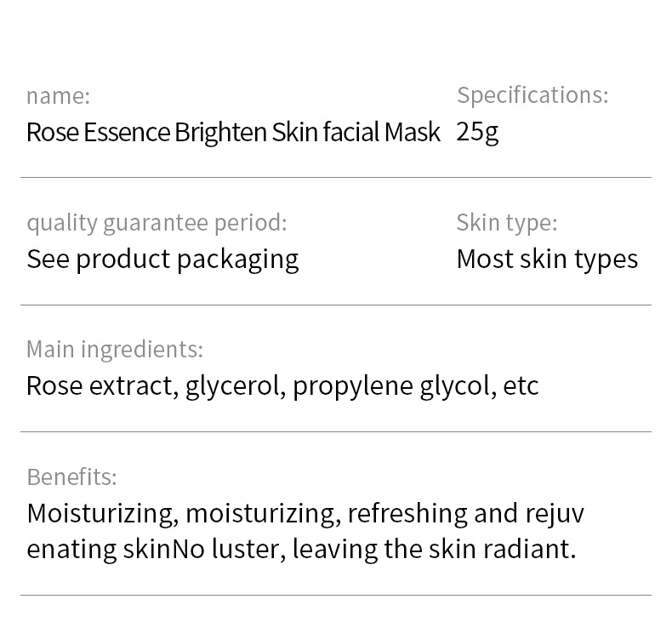Click the word "radiant" in benefits
Viewport: 672px width, 639px height.
(527, 549)
